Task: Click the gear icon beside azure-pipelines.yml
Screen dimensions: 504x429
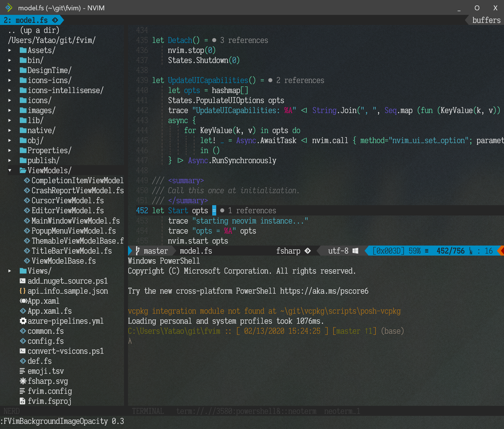Action: [x=23, y=321]
